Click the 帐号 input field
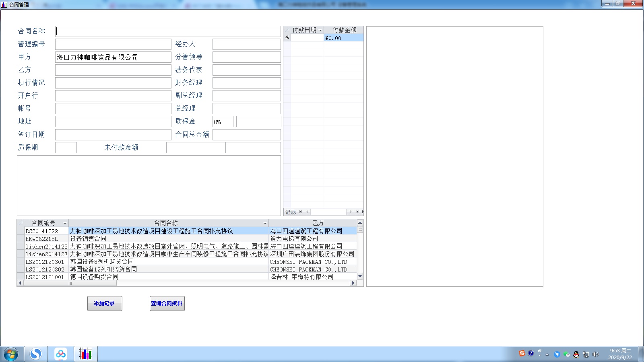Screen dimensions: 644x362 pyautogui.click(x=113, y=109)
